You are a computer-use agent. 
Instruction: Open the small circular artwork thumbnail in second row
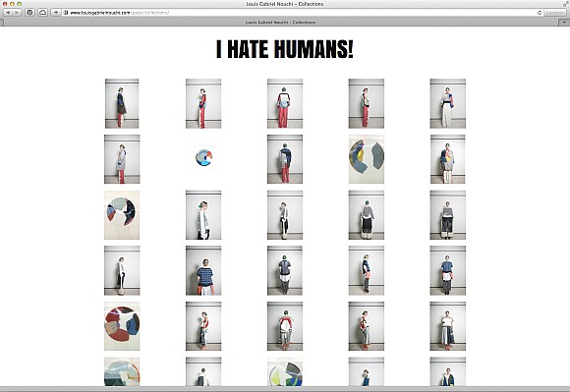(x=203, y=157)
